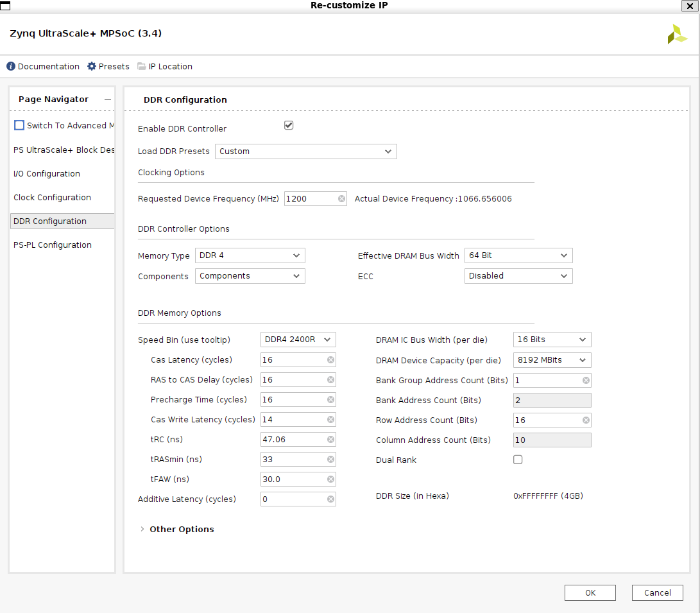The height and width of the screenshot is (613, 700).
Task: Clear the Cas Write Latency value
Action: coord(331,419)
